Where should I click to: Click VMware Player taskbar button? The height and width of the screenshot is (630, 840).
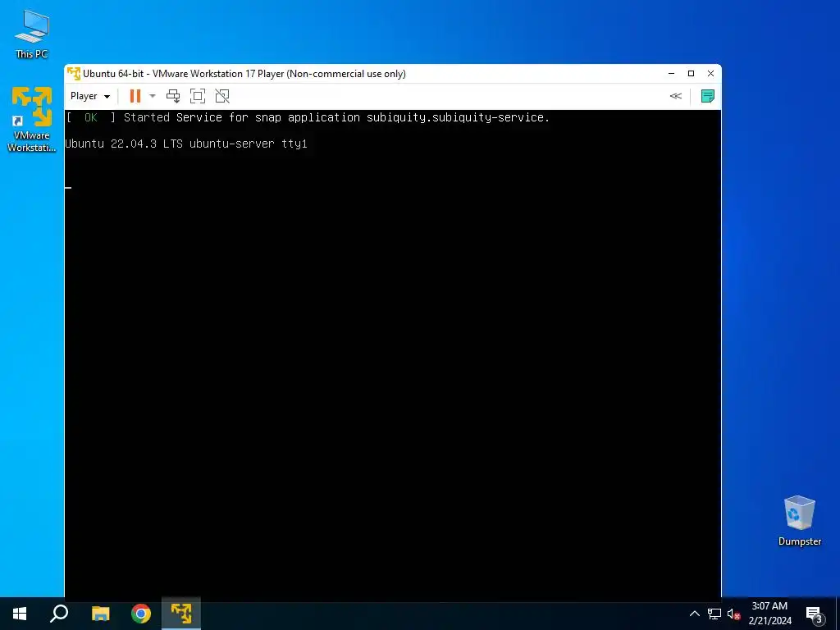181,614
